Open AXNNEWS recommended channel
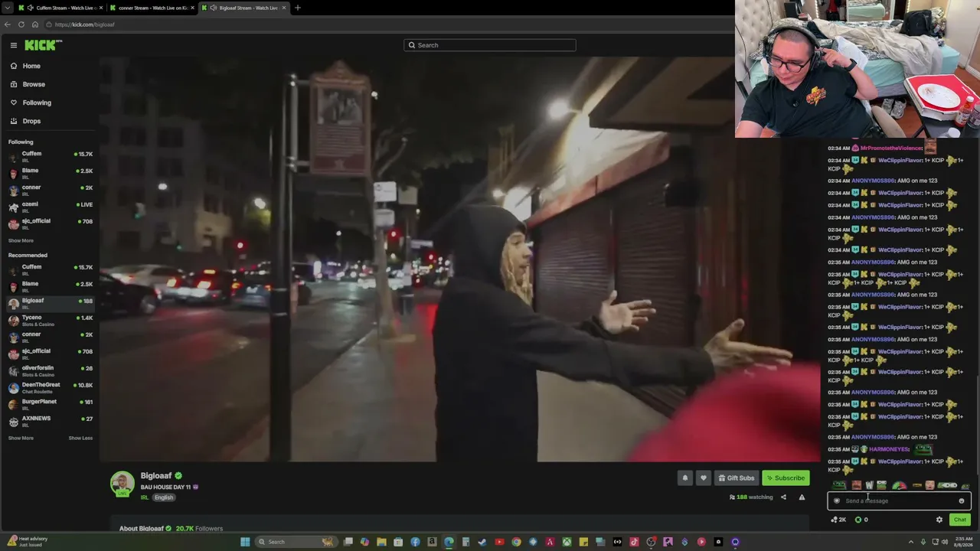The height and width of the screenshot is (551, 980). (50, 421)
